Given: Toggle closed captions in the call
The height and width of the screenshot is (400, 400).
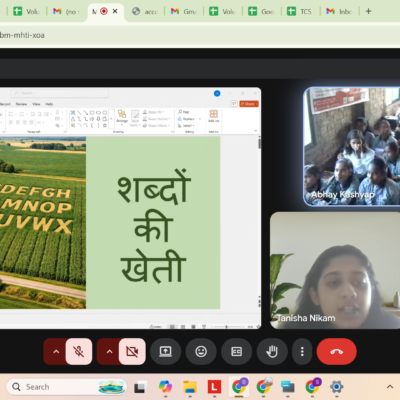Looking at the screenshot, I should pyautogui.click(x=237, y=351).
